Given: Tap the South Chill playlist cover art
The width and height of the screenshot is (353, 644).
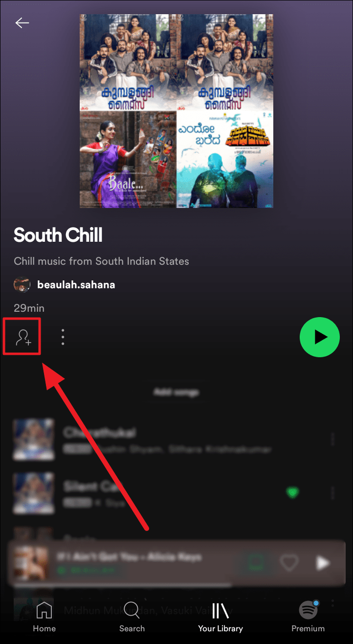Looking at the screenshot, I should tap(176, 111).
